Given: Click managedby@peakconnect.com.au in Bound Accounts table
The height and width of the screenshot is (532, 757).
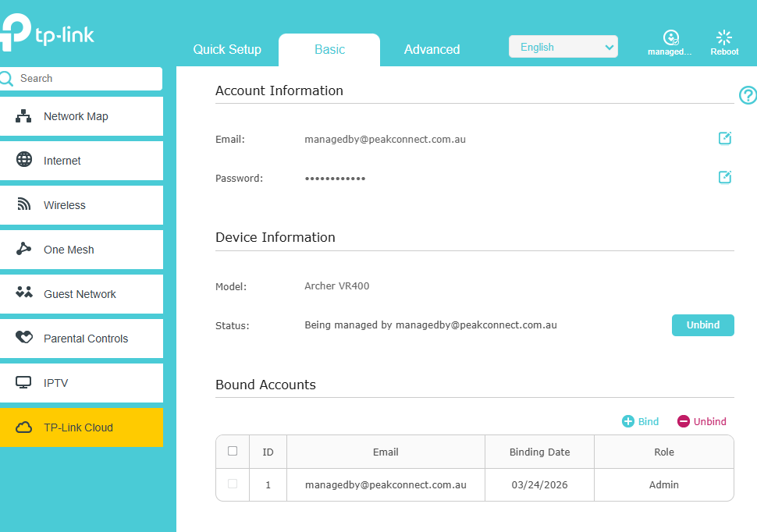Looking at the screenshot, I should 386,484.
